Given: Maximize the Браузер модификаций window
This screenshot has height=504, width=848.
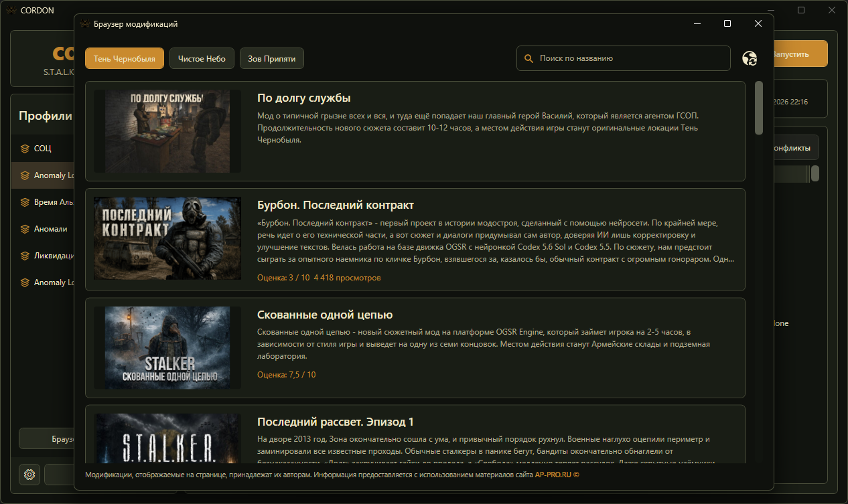Looking at the screenshot, I should [x=727, y=23].
